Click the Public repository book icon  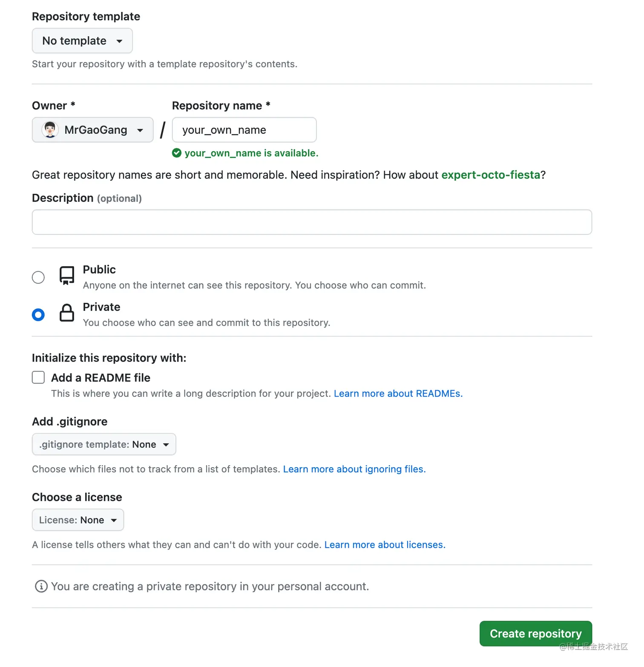(67, 276)
